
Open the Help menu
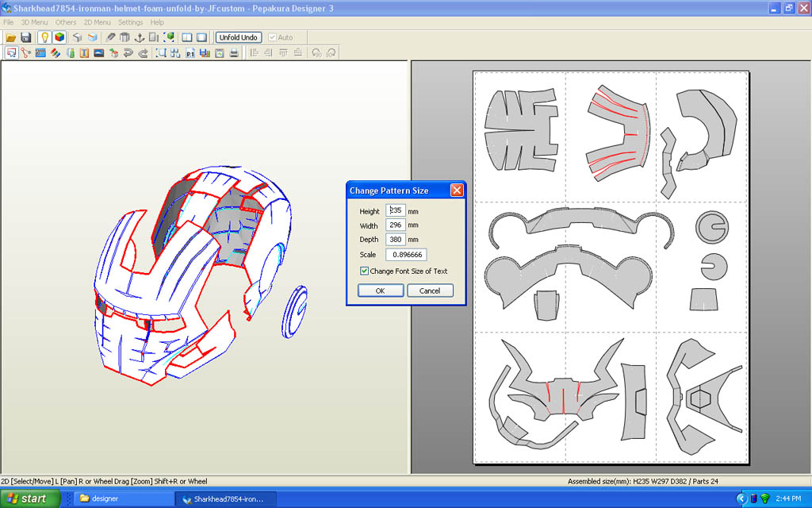157,22
